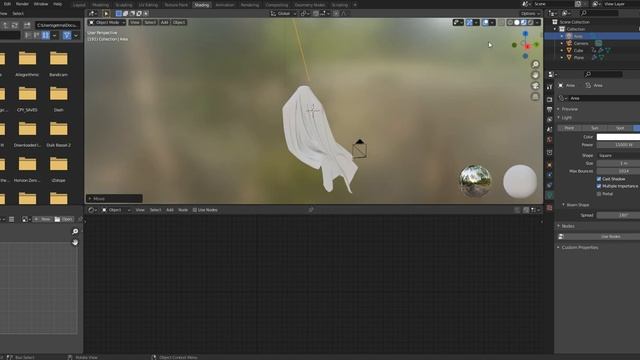Image resolution: width=640 pixels, height=360 pixels.
Task: Toggle the Portal checkbox
Action: (599, 194)
